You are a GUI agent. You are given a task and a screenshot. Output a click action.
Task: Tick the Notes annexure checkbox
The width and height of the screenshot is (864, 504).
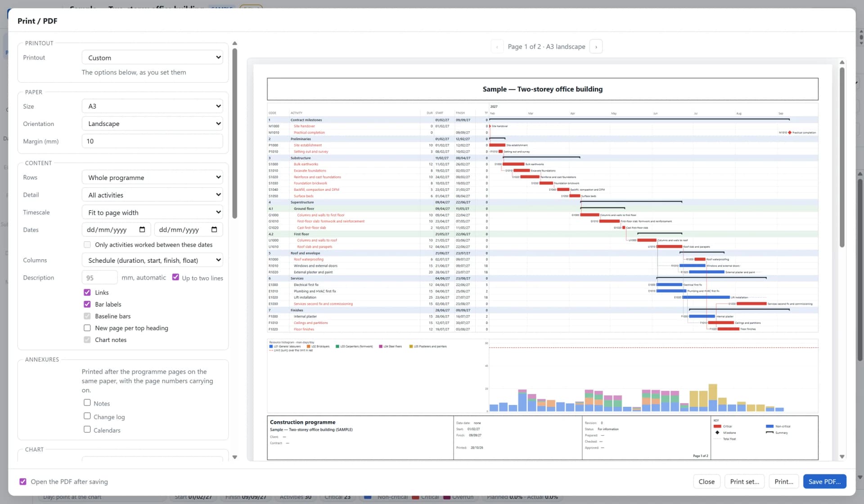(87, 403)
